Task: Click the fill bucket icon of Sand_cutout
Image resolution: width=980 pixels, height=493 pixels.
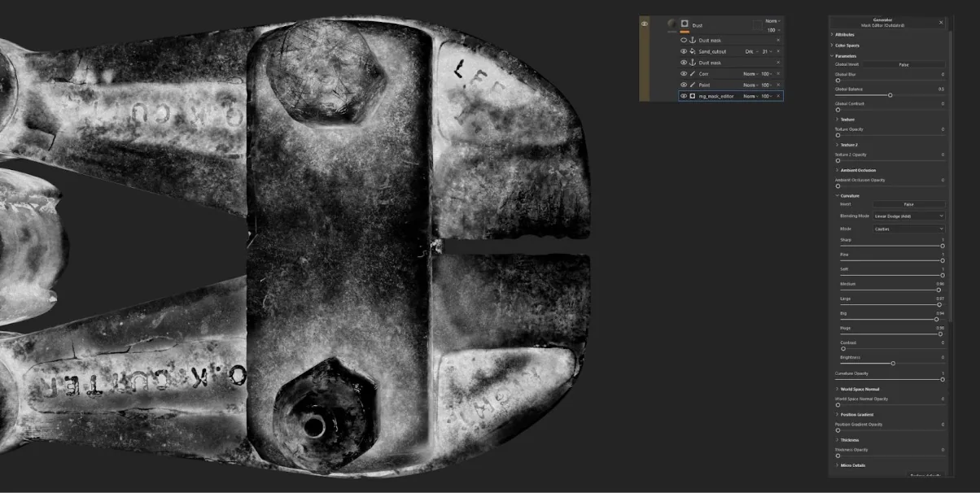Action: 693,51
